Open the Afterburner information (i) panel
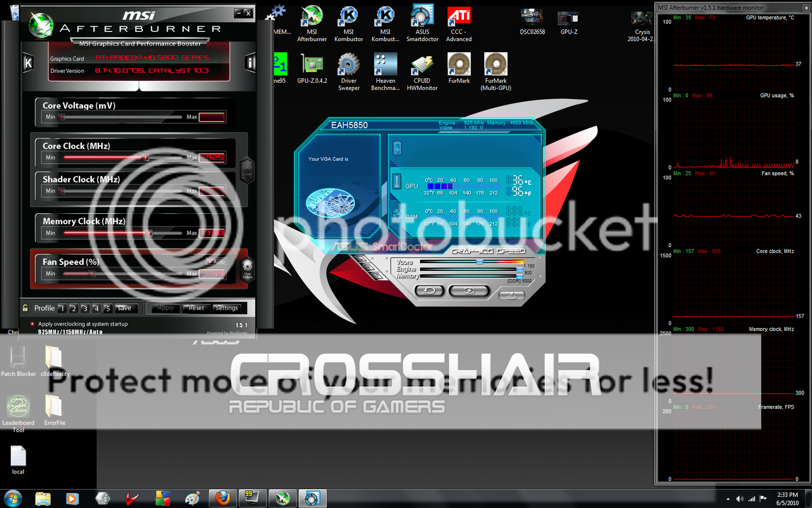812x508 pixels. point(250,62)
